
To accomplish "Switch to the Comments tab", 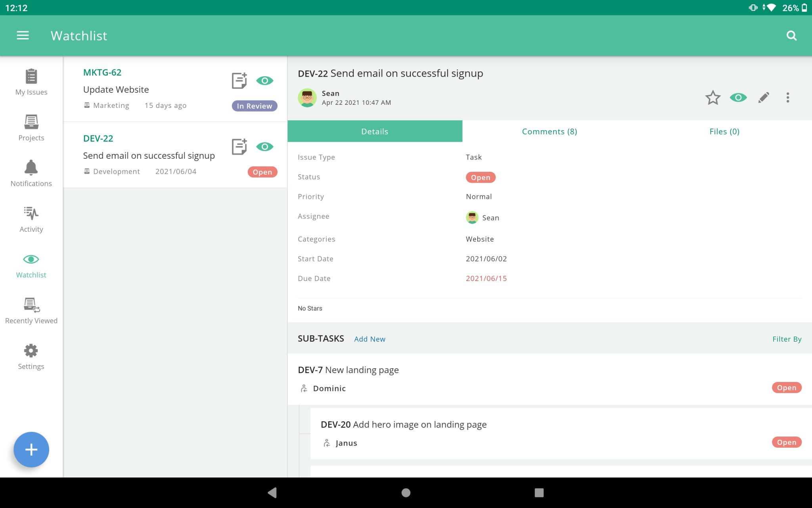I will click(x=549, y=131).
